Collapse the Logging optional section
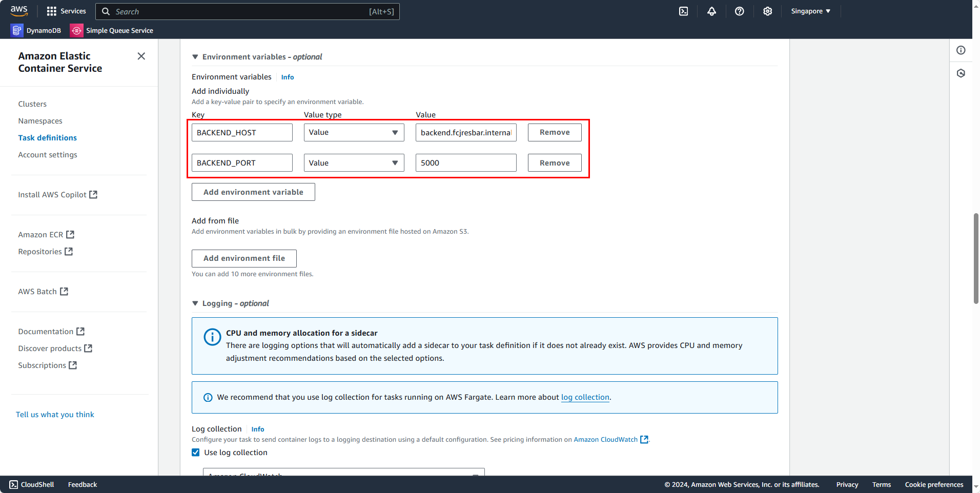This screenshot has height=493, width=980. (x=195, y=303)
